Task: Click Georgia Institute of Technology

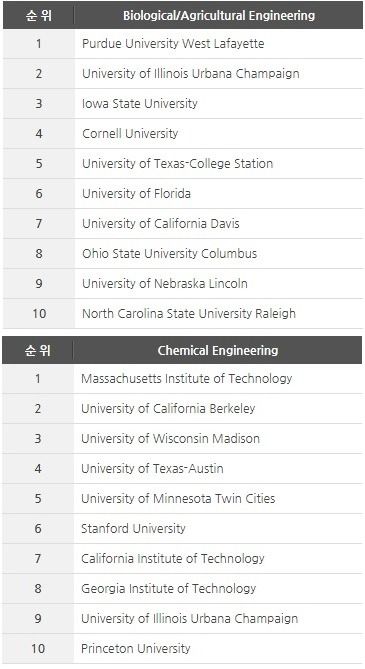Action: (x=169, y=589)
